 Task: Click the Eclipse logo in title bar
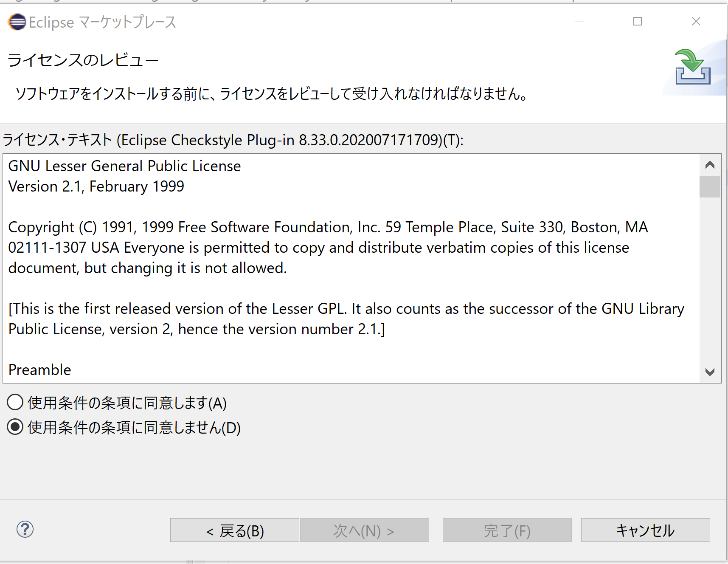point(17,22)
